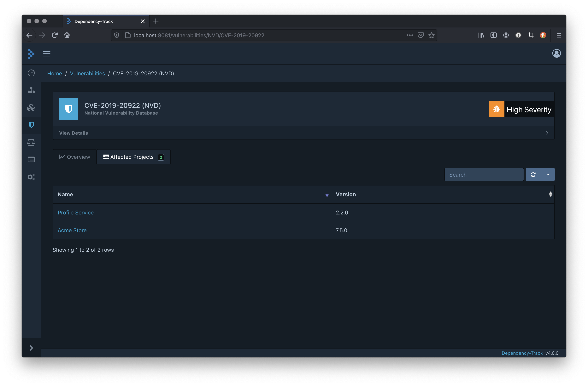Click the Name column filter arrow
The image size is (588, 386).
[326, 195]
